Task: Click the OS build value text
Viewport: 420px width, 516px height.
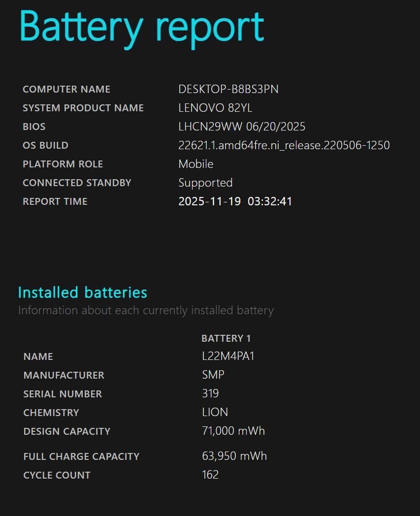Action: point(284,145)
